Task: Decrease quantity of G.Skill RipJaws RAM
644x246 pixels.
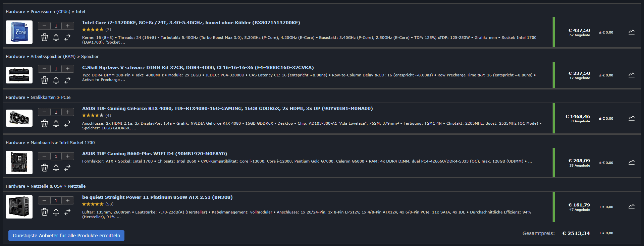Action: pos(44,69)
